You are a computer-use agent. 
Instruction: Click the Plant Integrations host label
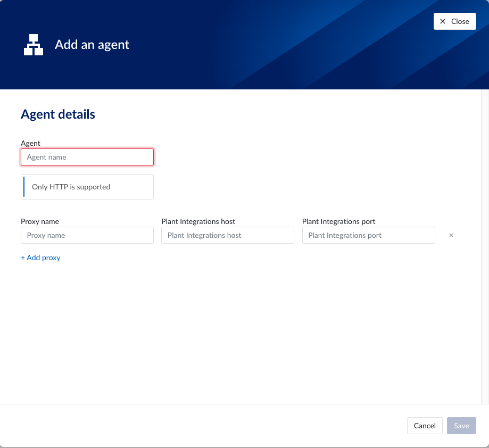click(198, 221)
